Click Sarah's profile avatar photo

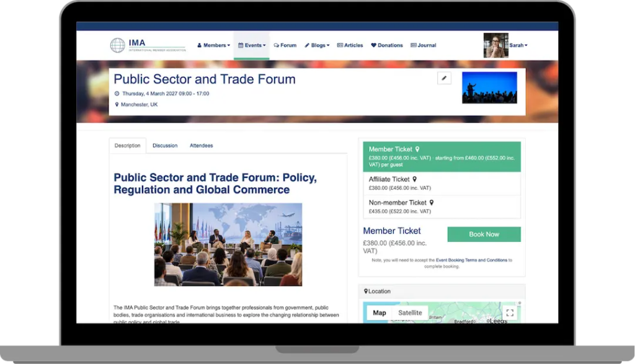click(495, 45)
